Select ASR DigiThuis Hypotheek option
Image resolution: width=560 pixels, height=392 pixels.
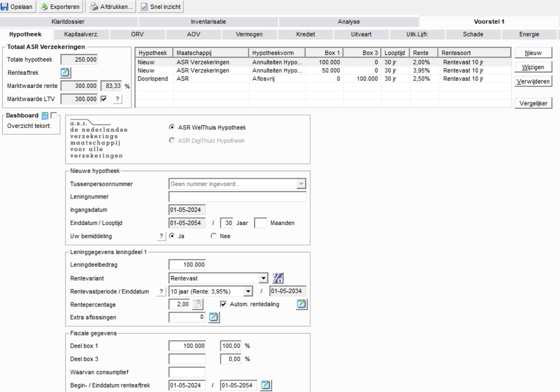click(172, 141)
